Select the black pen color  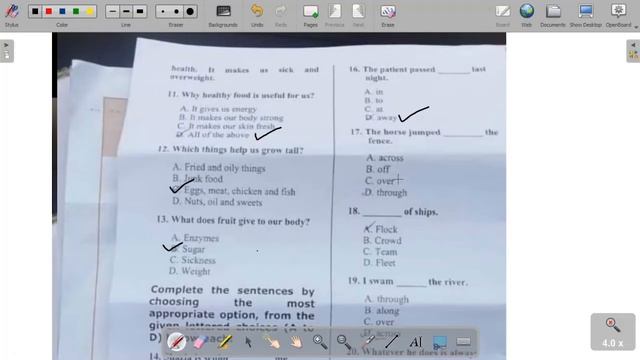[x=36, y=11]
